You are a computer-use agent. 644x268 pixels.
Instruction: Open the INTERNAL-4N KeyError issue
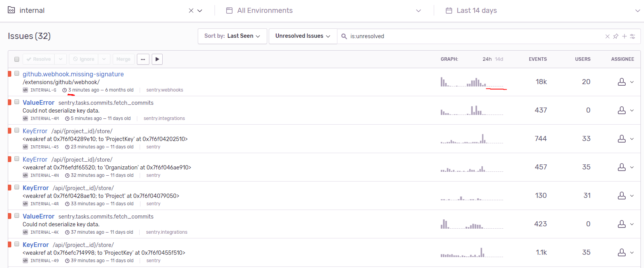click(35, 159)
